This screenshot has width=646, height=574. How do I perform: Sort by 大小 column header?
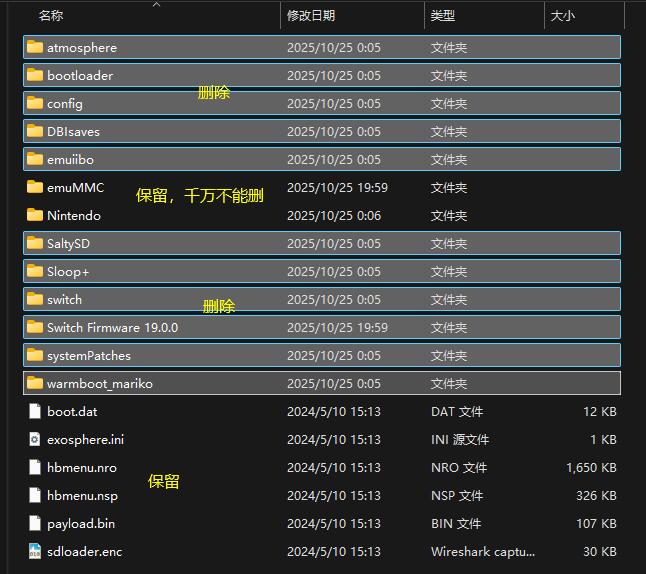pos(563,16)
